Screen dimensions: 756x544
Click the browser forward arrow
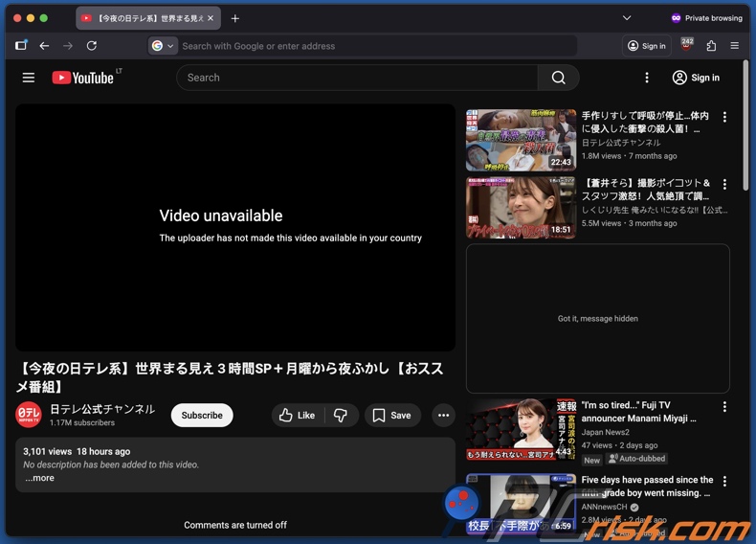(x=68, y=46)
